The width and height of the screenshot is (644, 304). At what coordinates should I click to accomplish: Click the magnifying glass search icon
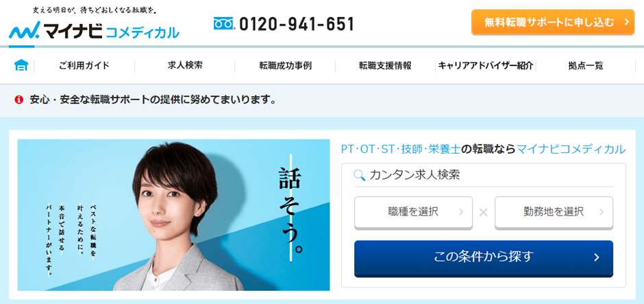click(360, 175)
